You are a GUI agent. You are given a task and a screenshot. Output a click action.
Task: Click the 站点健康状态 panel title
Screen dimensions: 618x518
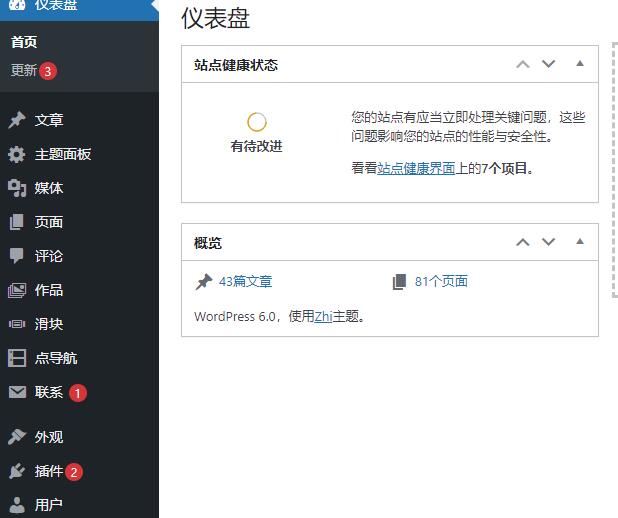click(x=236, y=65)
